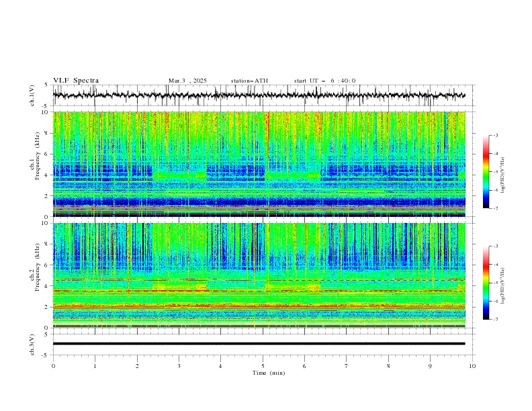This screenshot has width=532, height=411.
Task: Click the ch.2 spectrogram panel
Action: tap(259, 275)
